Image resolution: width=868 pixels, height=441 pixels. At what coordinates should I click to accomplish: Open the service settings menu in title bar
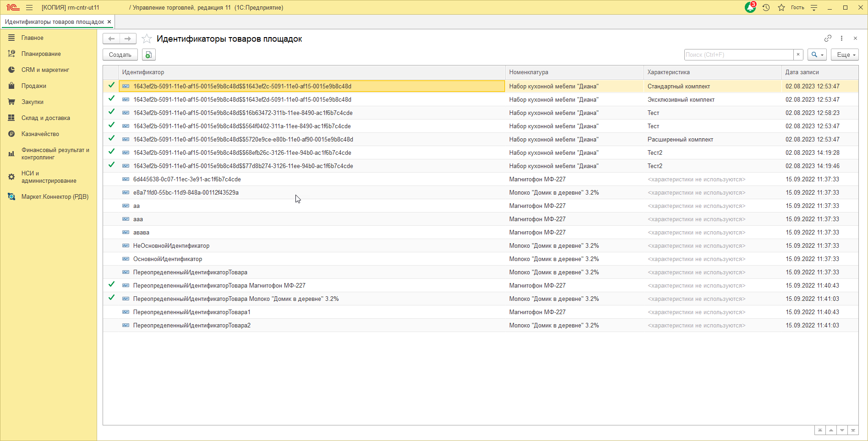814,8
